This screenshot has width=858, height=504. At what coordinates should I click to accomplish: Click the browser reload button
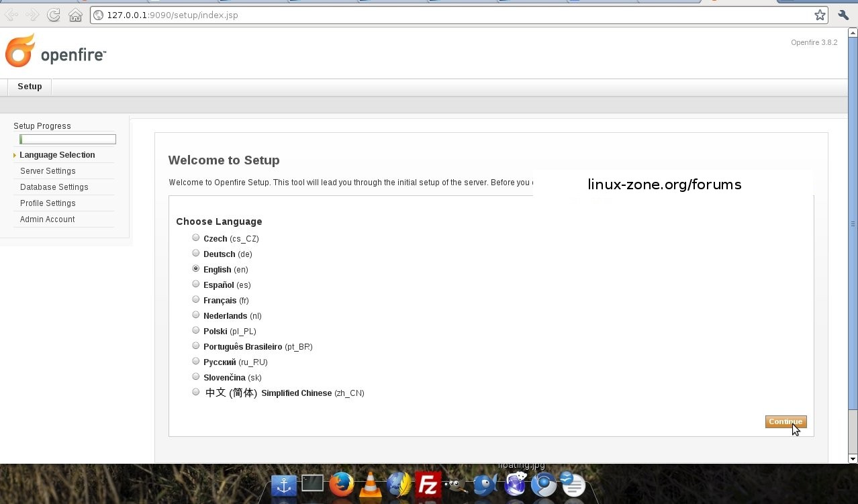54,15
